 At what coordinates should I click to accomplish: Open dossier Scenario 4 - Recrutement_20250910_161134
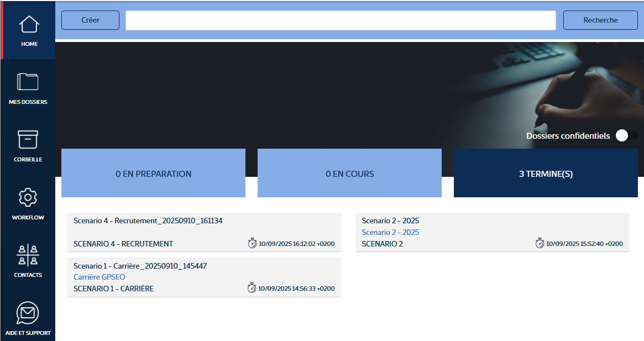(148, 221)
